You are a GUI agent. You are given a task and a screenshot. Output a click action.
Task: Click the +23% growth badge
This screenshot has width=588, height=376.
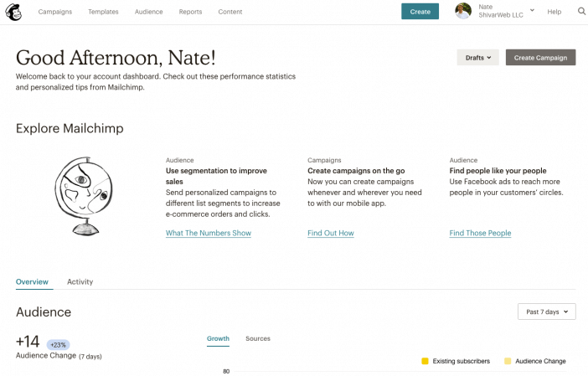click(x=58, y=344)
